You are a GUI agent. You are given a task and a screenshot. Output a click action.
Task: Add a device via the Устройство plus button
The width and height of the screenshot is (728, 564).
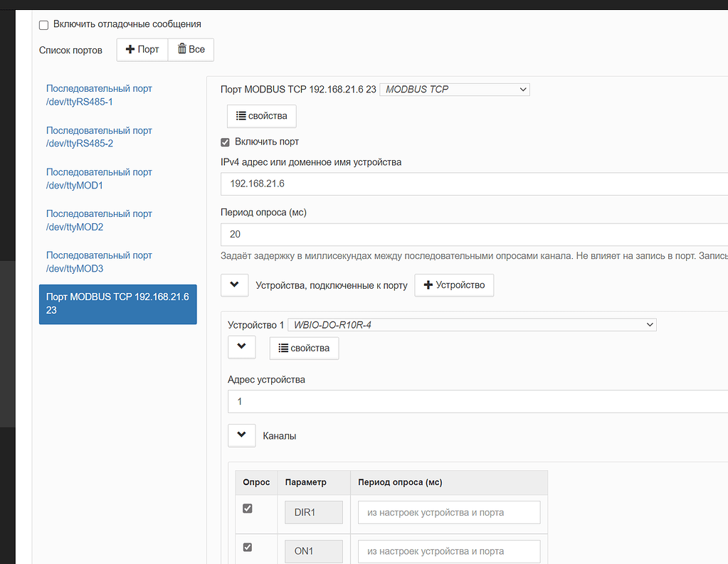coord(453,284)
